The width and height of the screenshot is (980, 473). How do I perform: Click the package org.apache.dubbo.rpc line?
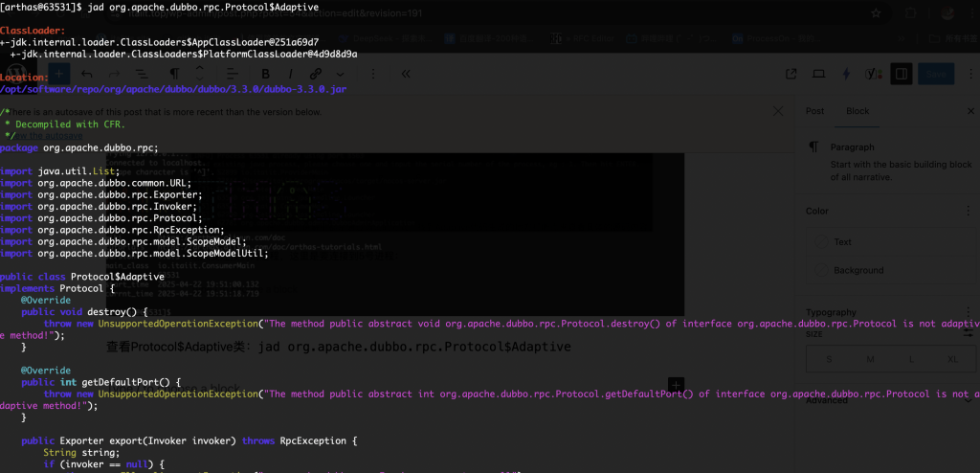click(79, 147)
